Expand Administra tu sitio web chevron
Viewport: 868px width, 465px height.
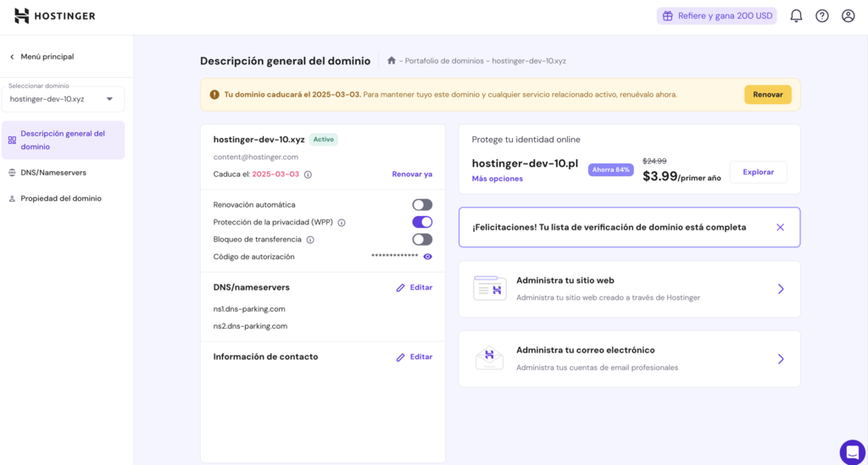781,289
